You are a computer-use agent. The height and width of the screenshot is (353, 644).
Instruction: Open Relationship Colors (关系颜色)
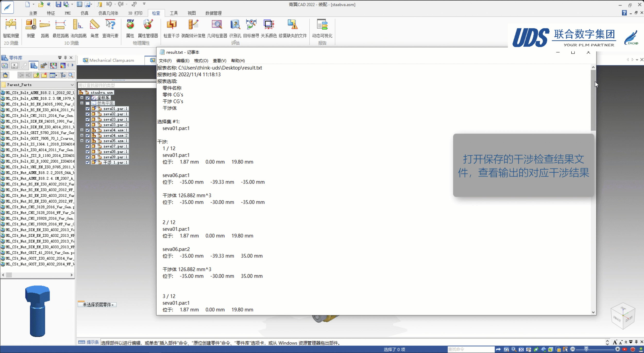(269, 29)
